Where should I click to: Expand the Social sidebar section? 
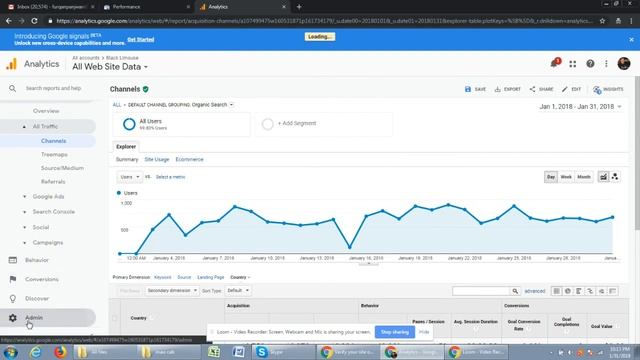(24, 227)
